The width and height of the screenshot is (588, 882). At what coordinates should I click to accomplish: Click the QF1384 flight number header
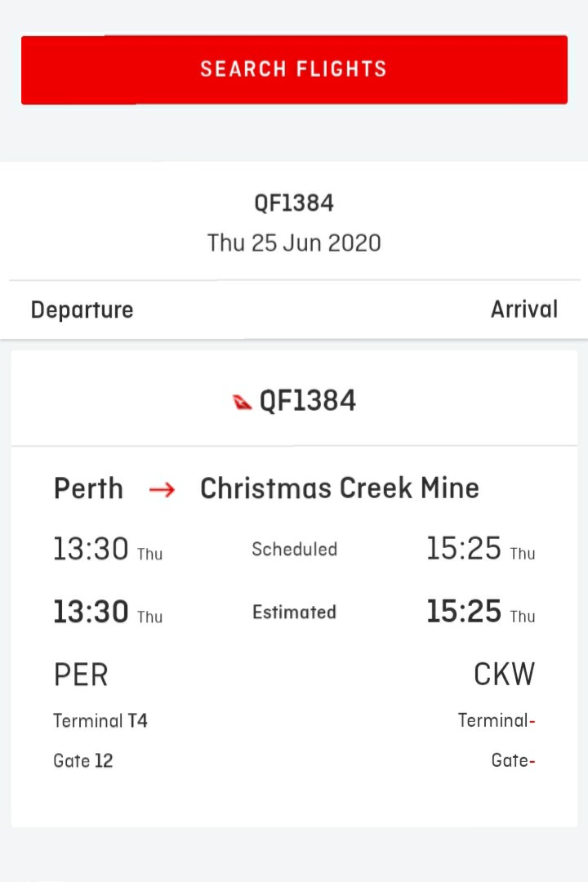(x=294, y=203)
